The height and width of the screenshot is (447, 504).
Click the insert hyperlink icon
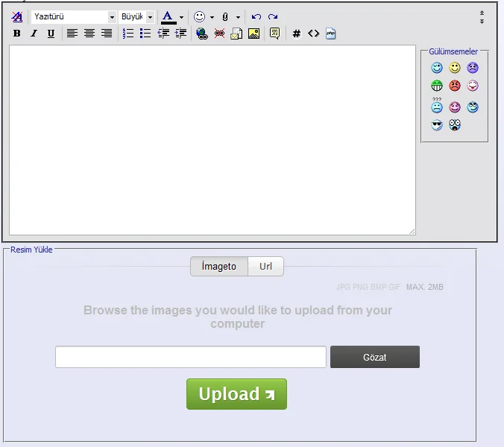(202, 34)
